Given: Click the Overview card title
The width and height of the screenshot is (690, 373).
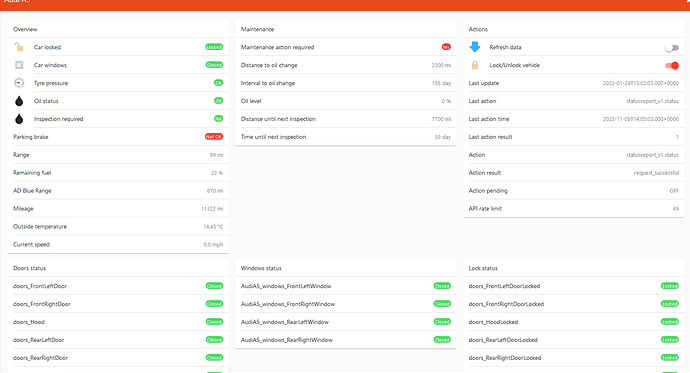Looking at the screenshot, I should point(25,29).
